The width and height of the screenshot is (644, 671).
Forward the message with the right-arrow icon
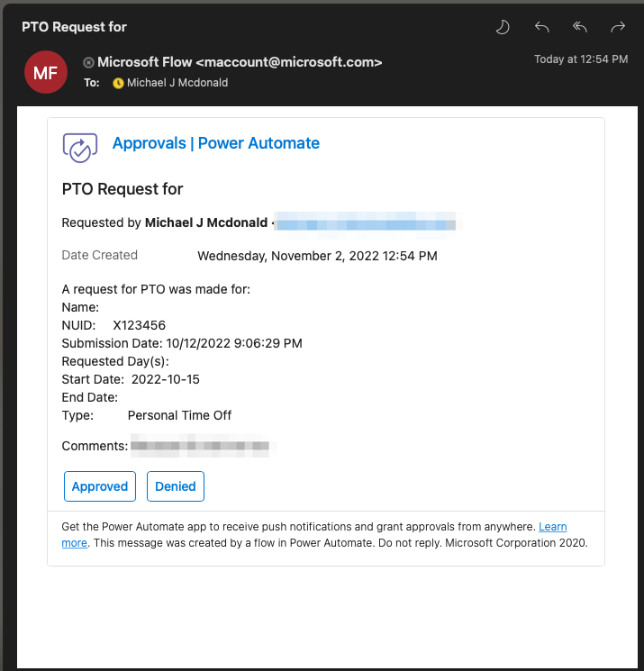coord(618,27)
